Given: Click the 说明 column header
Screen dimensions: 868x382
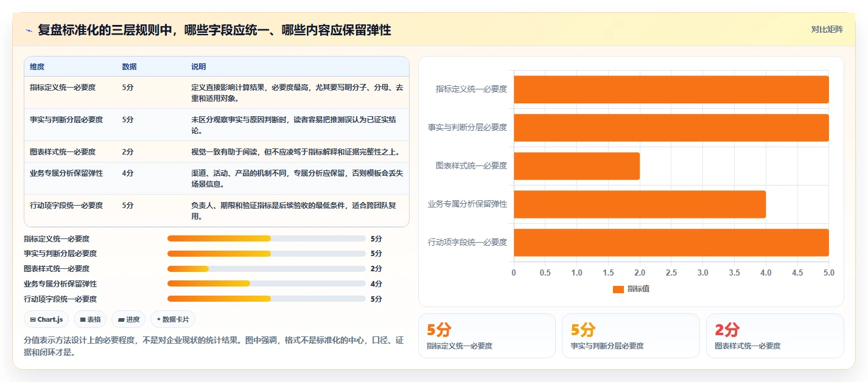Looking at the screenshot, I should 198,66.
